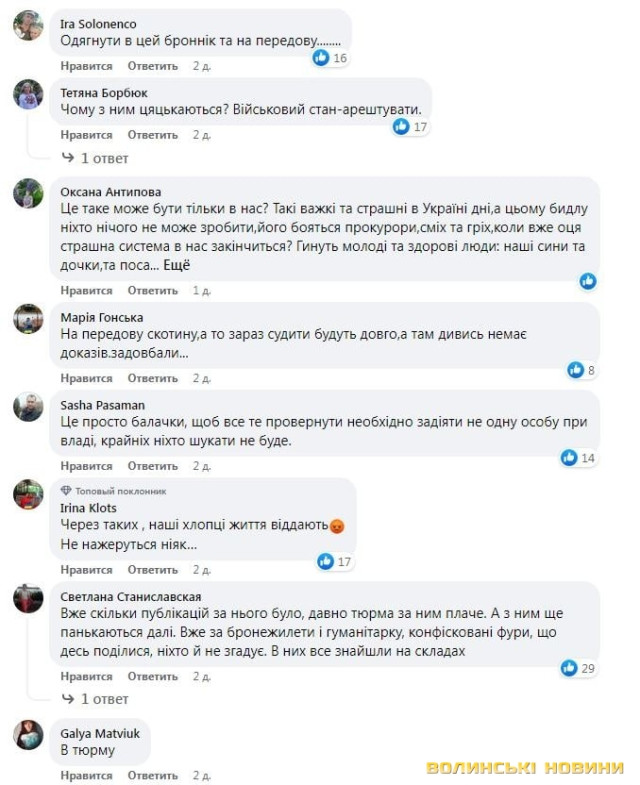The image size is (640, 785).
Task: Open Sasha Pasaman's profile name
Action: [102, 405]
